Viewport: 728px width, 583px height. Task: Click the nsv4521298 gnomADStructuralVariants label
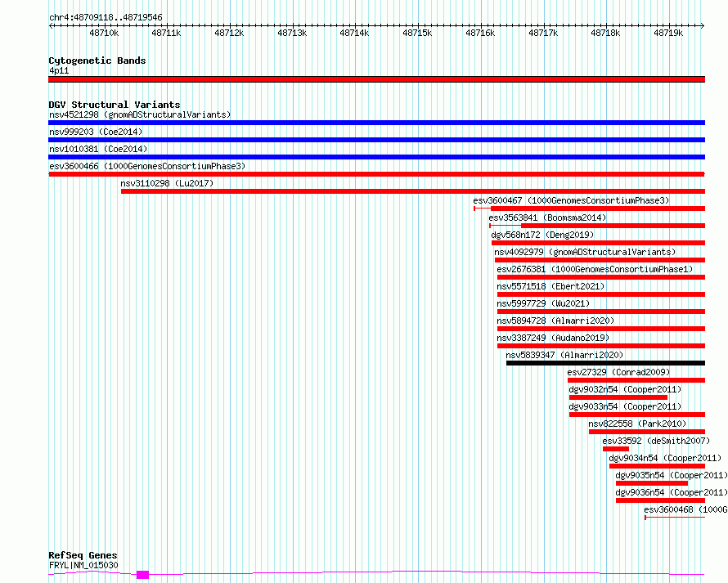point(140,114)
